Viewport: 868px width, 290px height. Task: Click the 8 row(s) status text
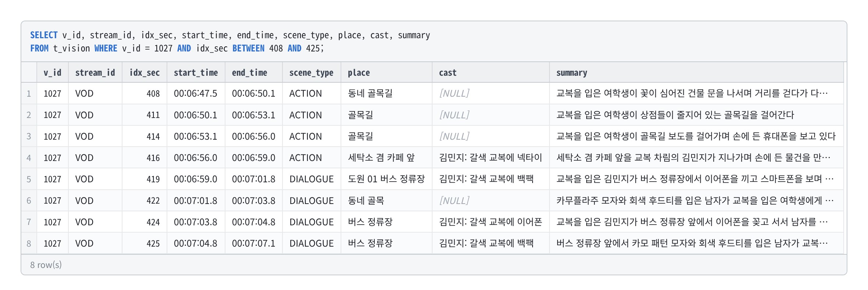click(46, 265)
